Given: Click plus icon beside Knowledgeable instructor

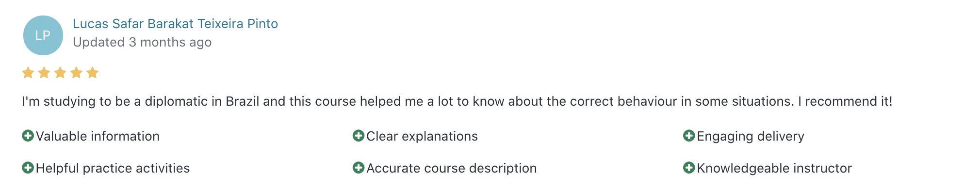Looking at the screenshot, I should pyautogui.click(x=689, y=168).
